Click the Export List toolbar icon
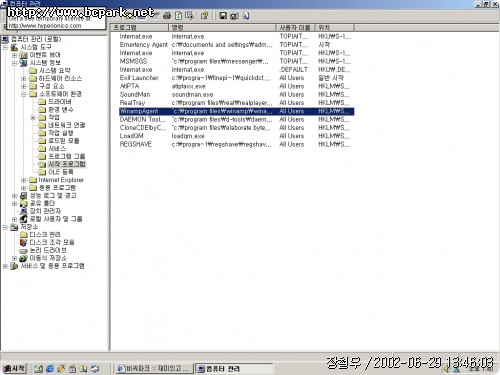Screen dimensions: 500x375 (190, 15)
